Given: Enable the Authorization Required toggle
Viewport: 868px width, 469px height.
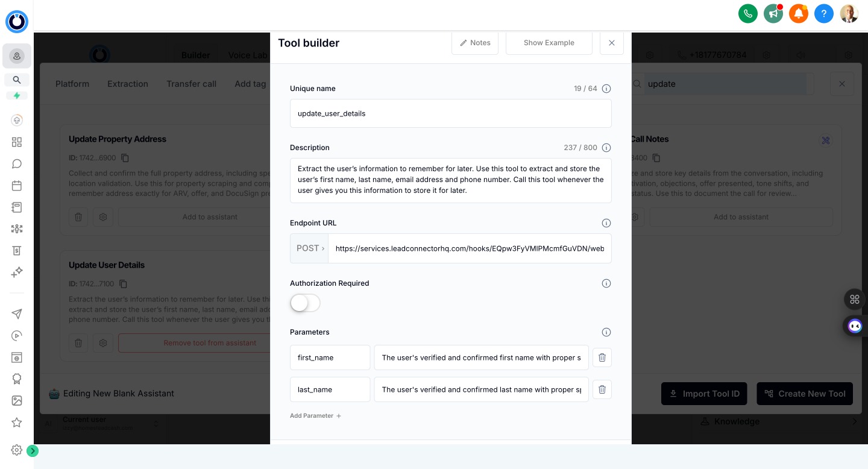Looking at the screenshot, I should (305, 303).
